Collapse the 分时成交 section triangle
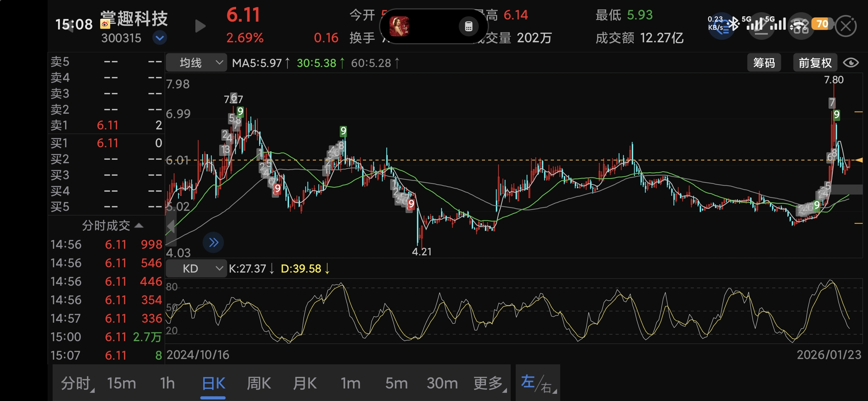 [x=139, y=225]
